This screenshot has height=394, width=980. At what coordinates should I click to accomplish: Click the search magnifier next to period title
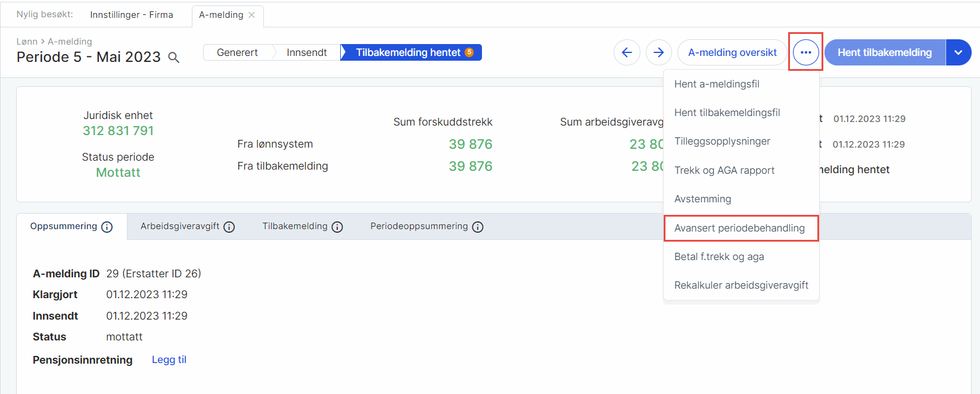pyautogui.click(x=174, y=58)
